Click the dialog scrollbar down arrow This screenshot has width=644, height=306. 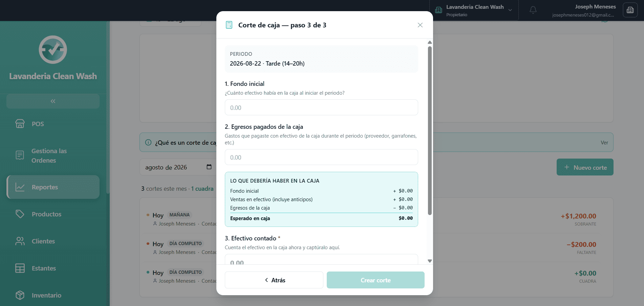point(430,261)
